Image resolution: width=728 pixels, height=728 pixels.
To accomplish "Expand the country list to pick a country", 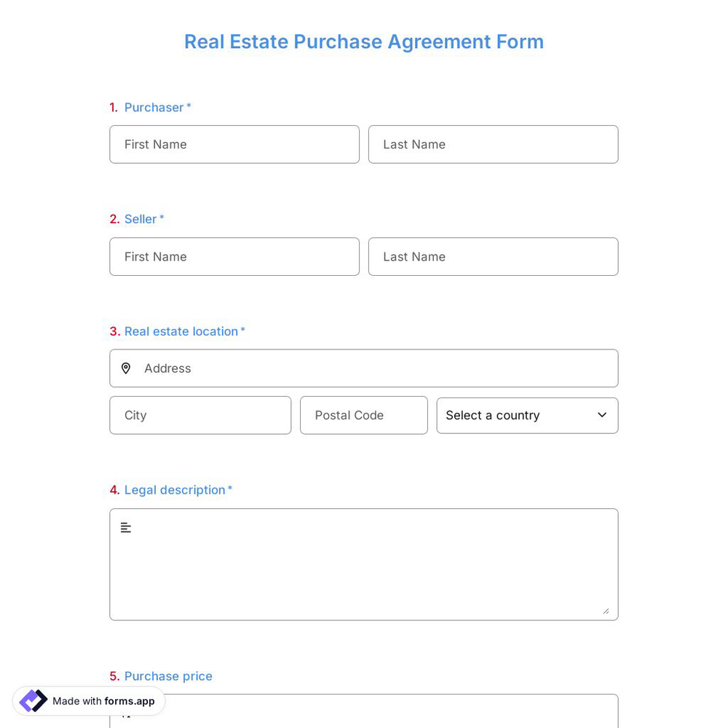I will pos(527,415).
